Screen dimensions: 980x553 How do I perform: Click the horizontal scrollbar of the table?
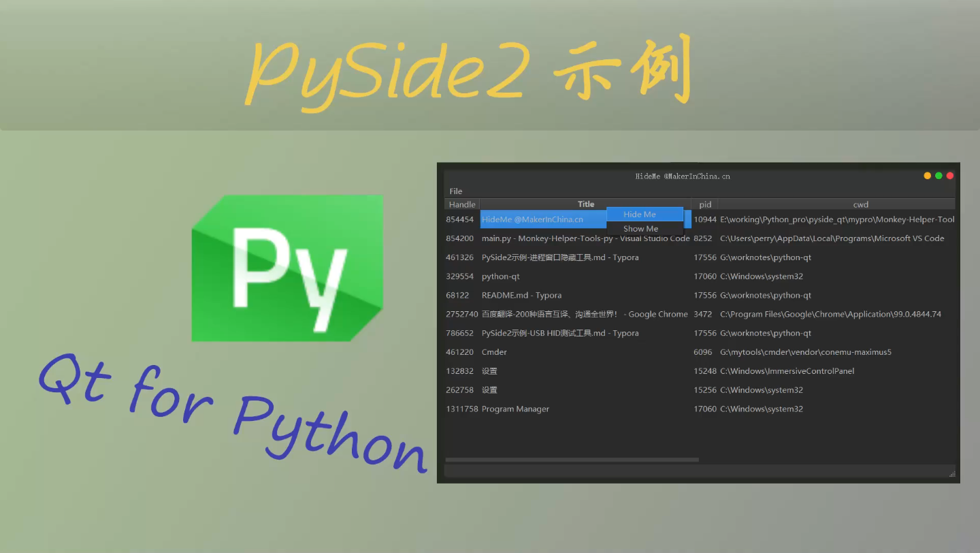click(x=572, y=460)
